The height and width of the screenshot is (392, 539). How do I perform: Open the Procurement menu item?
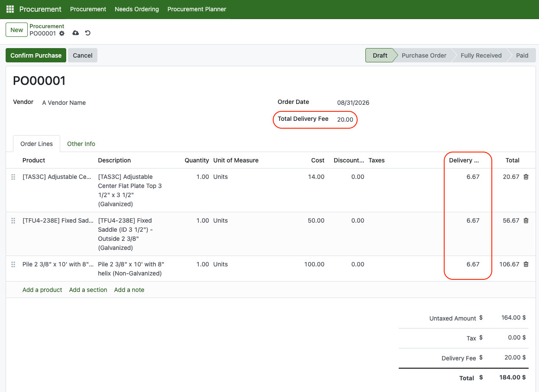coord(88,9)
